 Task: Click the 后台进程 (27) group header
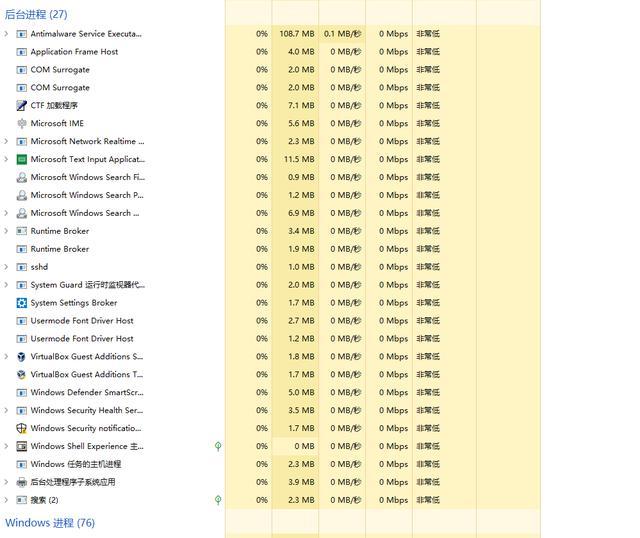coord(36,15)
